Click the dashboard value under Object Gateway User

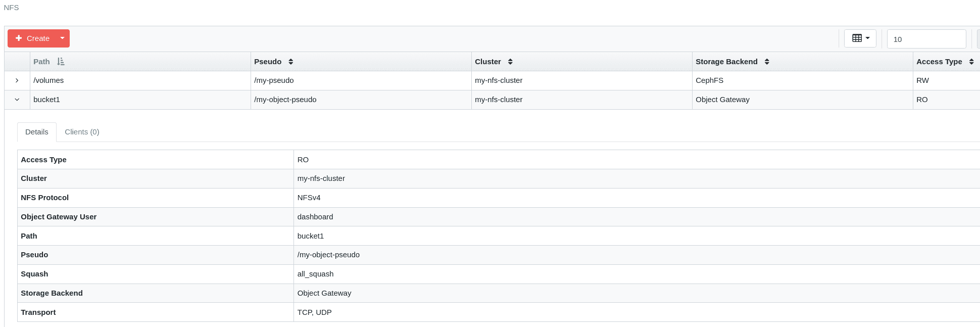[315, 216]
